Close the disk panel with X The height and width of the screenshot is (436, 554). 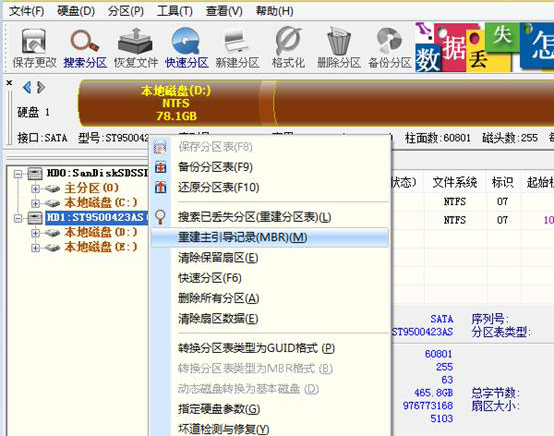[x=9, y=83]
